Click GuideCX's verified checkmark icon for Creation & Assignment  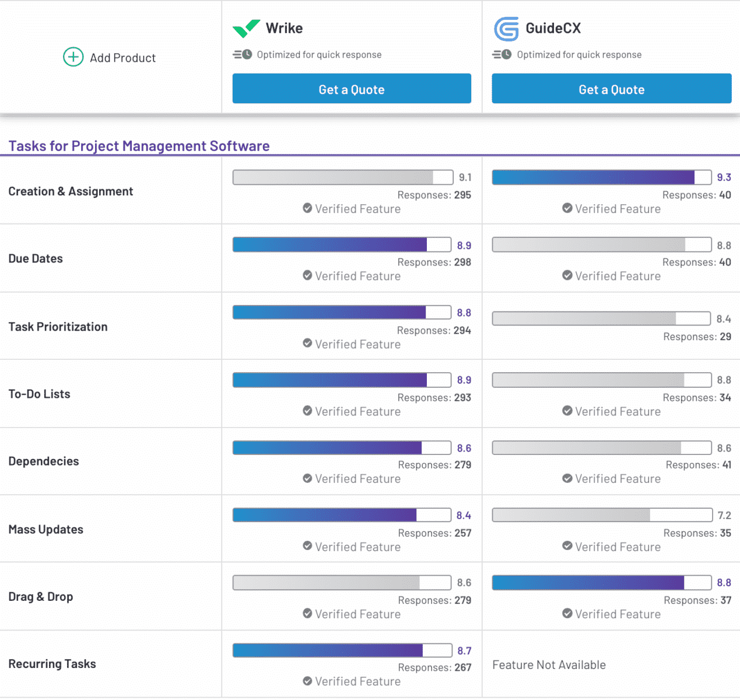coord(567,208)
